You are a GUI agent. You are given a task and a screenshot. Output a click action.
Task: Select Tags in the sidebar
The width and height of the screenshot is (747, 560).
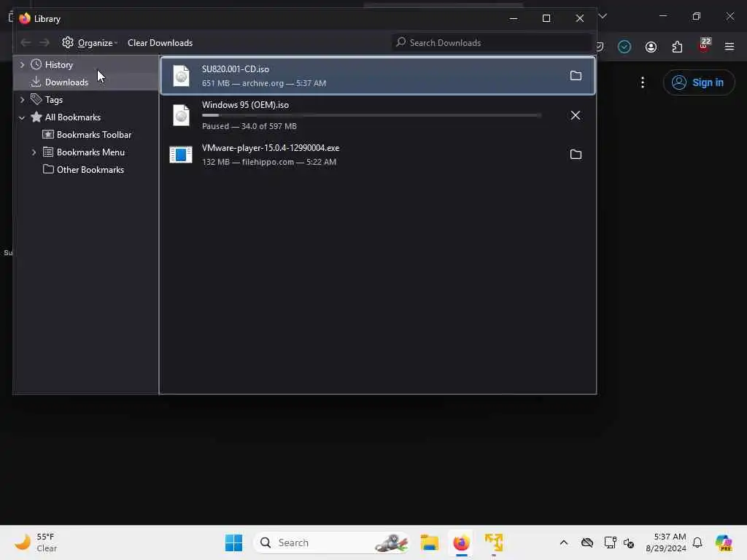tap(54, 99)
